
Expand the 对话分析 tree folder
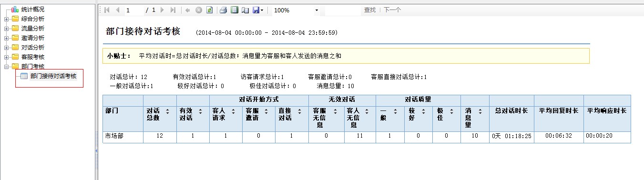[x=6, y=48]
